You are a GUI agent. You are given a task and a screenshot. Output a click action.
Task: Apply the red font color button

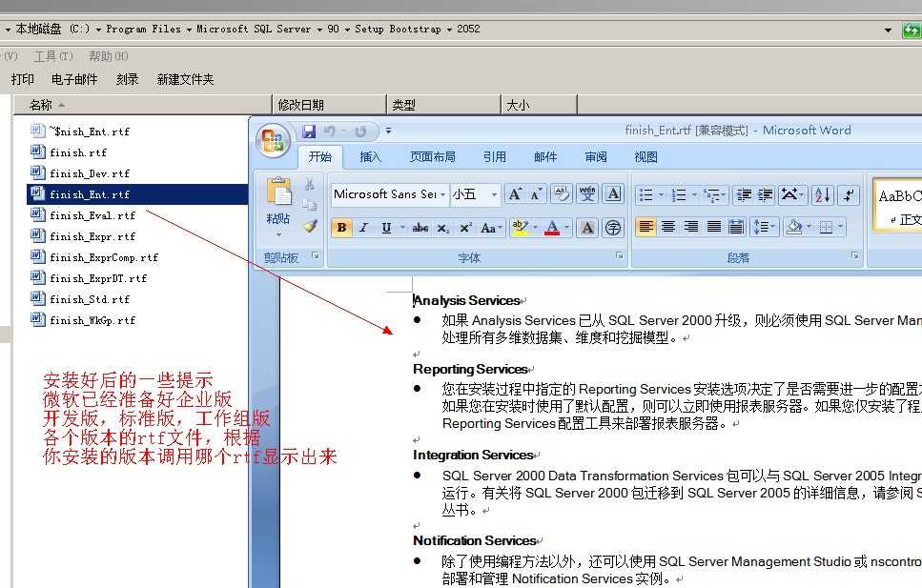pos(552,228)
